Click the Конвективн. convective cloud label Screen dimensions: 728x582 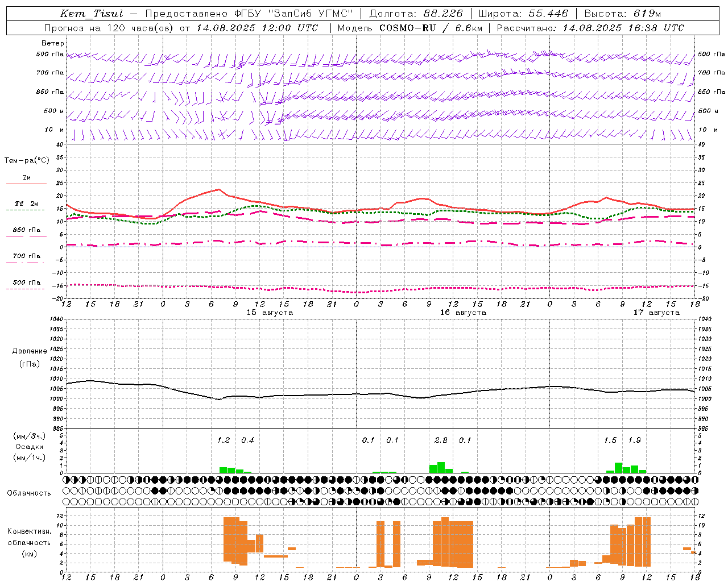[x=30, y=531]
